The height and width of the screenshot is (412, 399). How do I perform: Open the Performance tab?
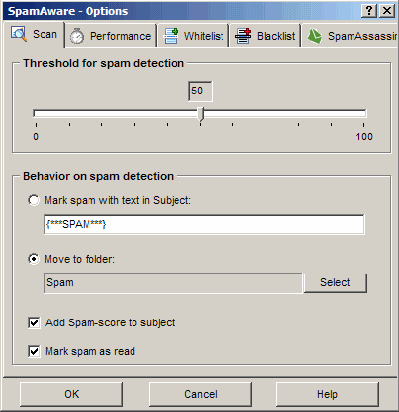coord(111,36)
